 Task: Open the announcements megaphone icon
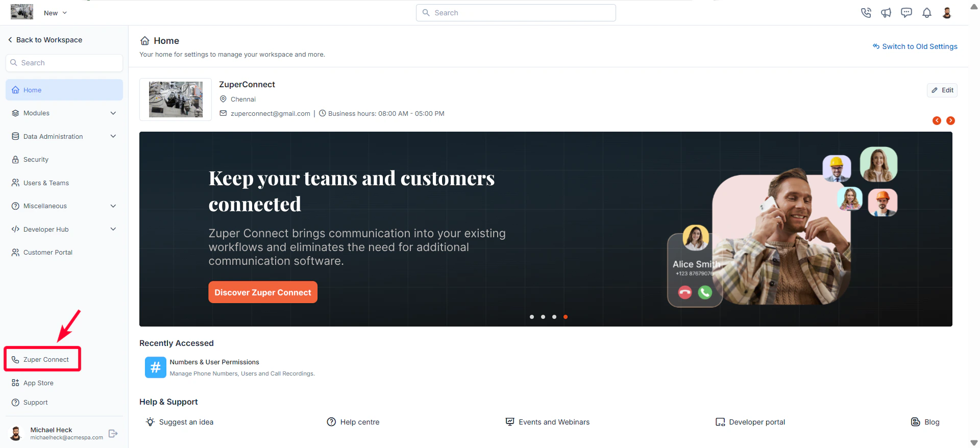click(x=886, y=13)
